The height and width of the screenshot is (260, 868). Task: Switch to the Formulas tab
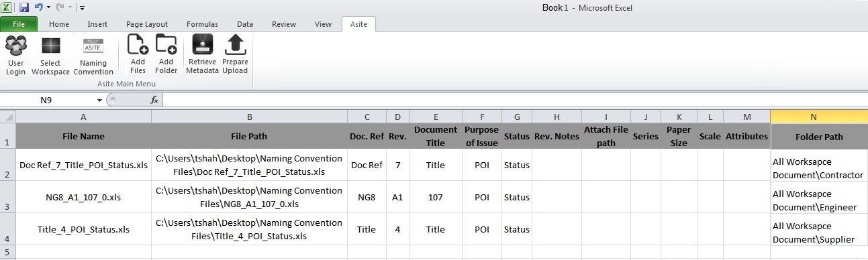[x=202, y=24]
